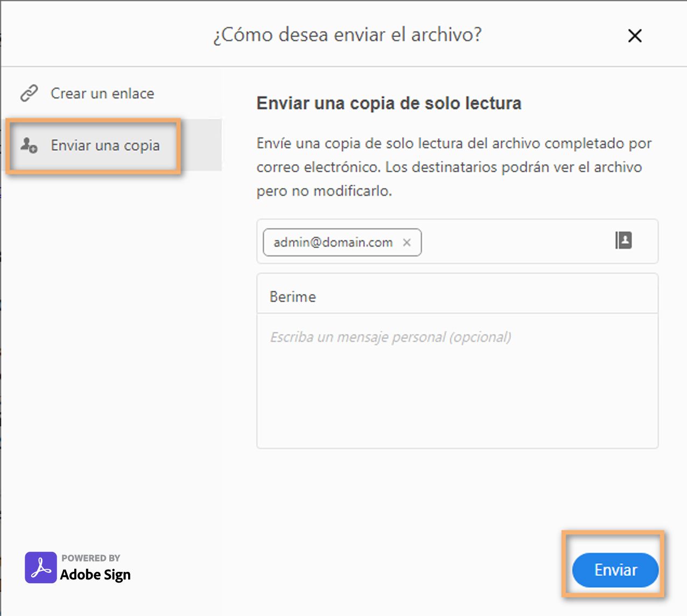Click the Enviar una copia de solo lectura heading
The height and width of the screenshot is (616, 687).
(x=388, y=103)
